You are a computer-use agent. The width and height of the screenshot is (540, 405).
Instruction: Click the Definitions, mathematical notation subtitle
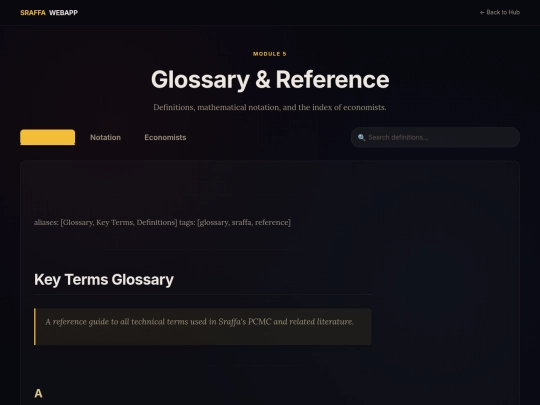[270, 107]
